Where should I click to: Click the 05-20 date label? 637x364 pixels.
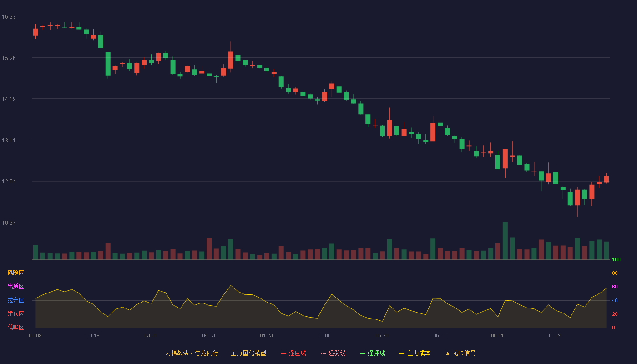382,335
